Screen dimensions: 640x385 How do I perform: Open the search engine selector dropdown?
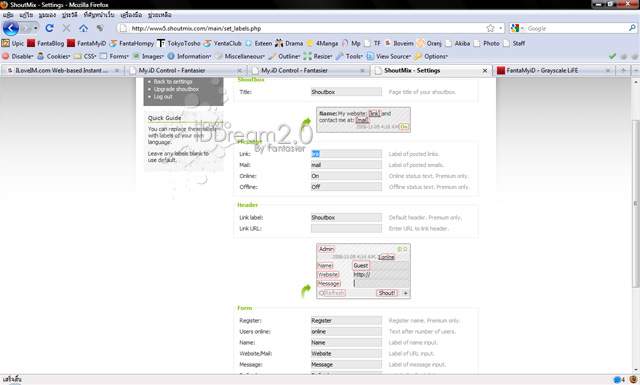tap(517, 28)
